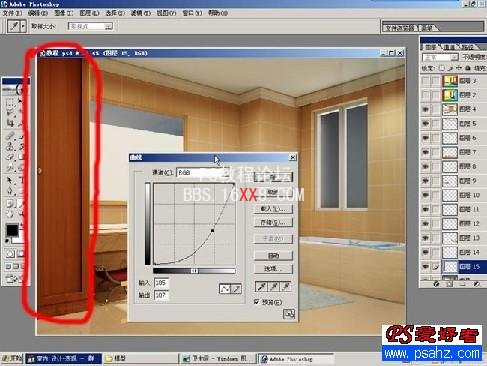
Task: Open the layer blend mode dropdown
Action: [440, 57]
